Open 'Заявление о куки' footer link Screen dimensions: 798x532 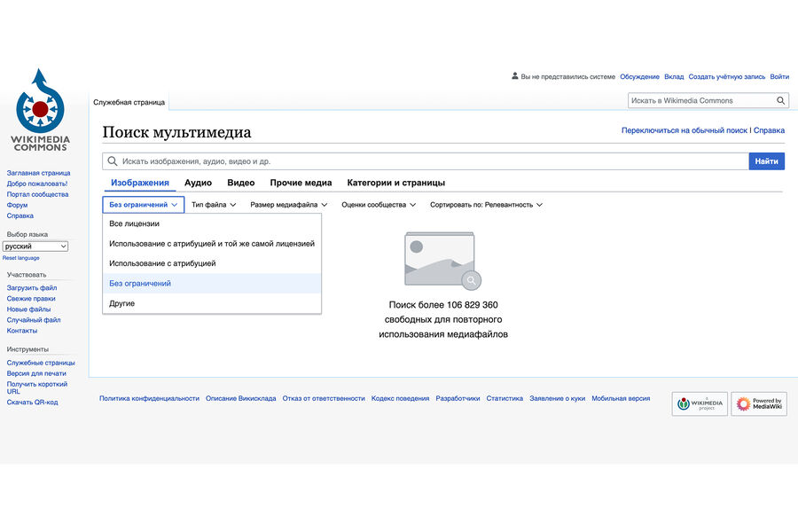click(x=558, y=399)
